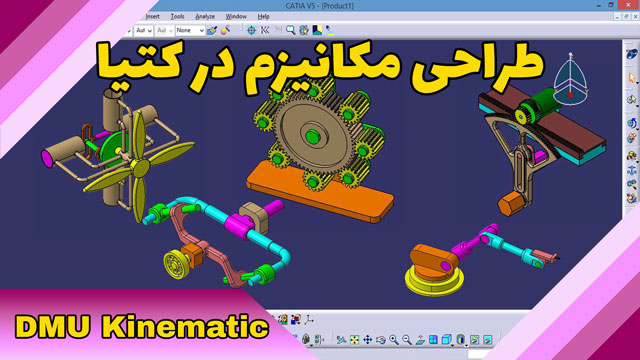The image size is (640, 360).
Task: Click the padlock icon in bottom toolbar
Action: point(306,339)
